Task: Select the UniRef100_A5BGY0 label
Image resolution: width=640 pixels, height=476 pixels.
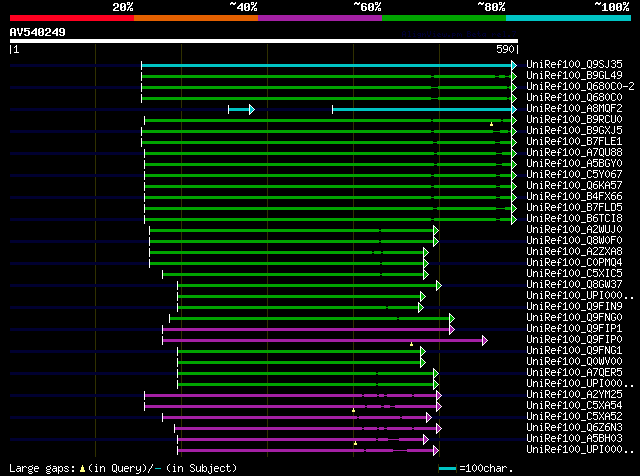Action: click(x=574, y=163)
